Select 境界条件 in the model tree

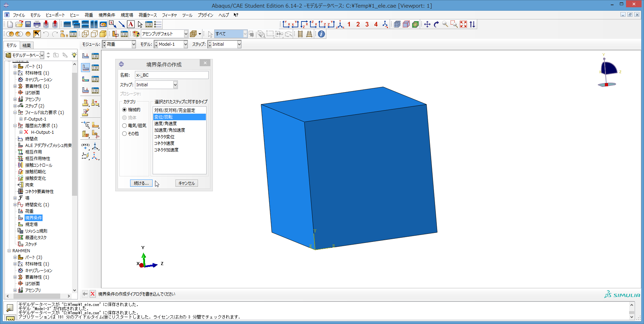pos(34,218)
